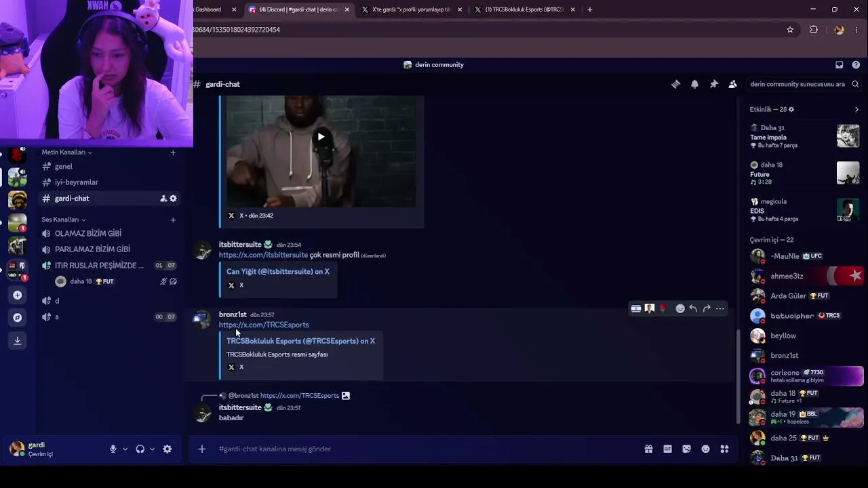Open the genel text channel
The image size is (868, 488).
pyautogui.click(x=108, y=166)
